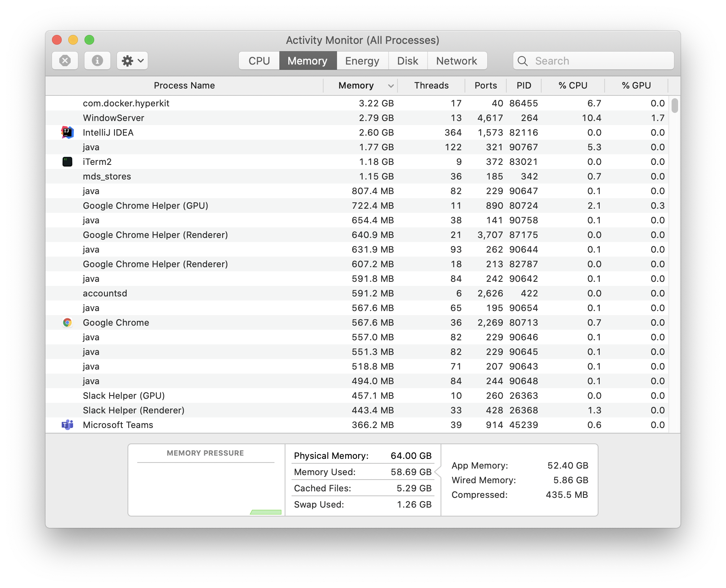Viewport: 726px width, 588px height.
Task: Select the java process with PID 90643
Action: pyautogui.click(x=357, y=366)
